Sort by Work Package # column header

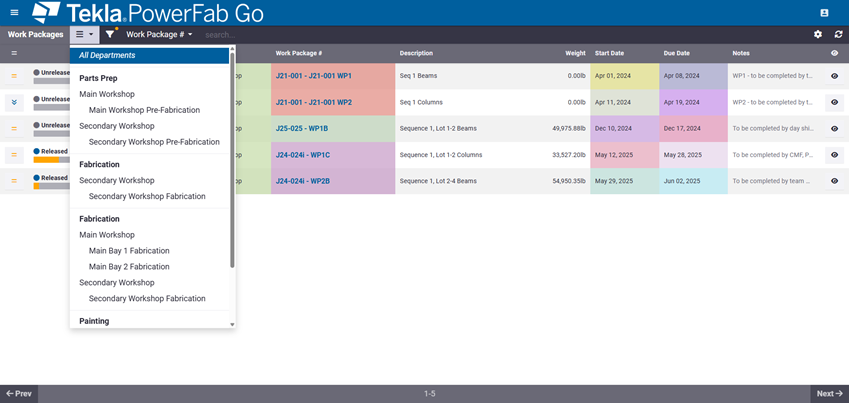pyautogui.click(x=299, y=53)
